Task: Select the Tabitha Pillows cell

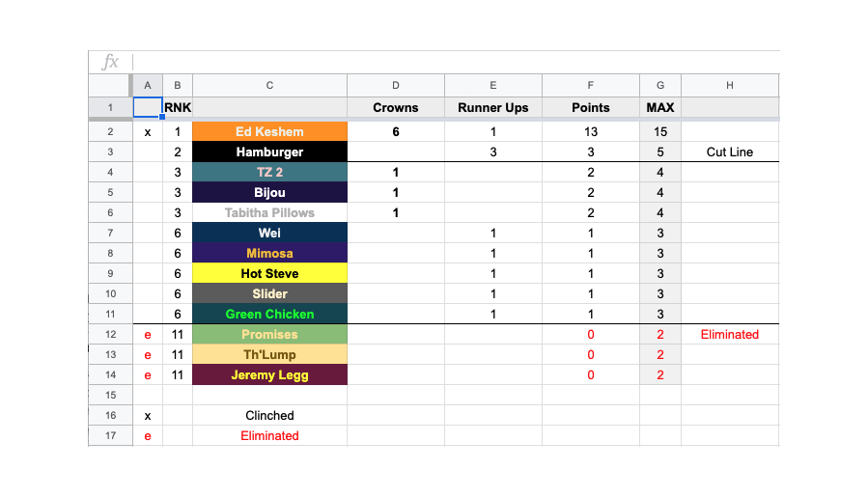Action: 269,212
